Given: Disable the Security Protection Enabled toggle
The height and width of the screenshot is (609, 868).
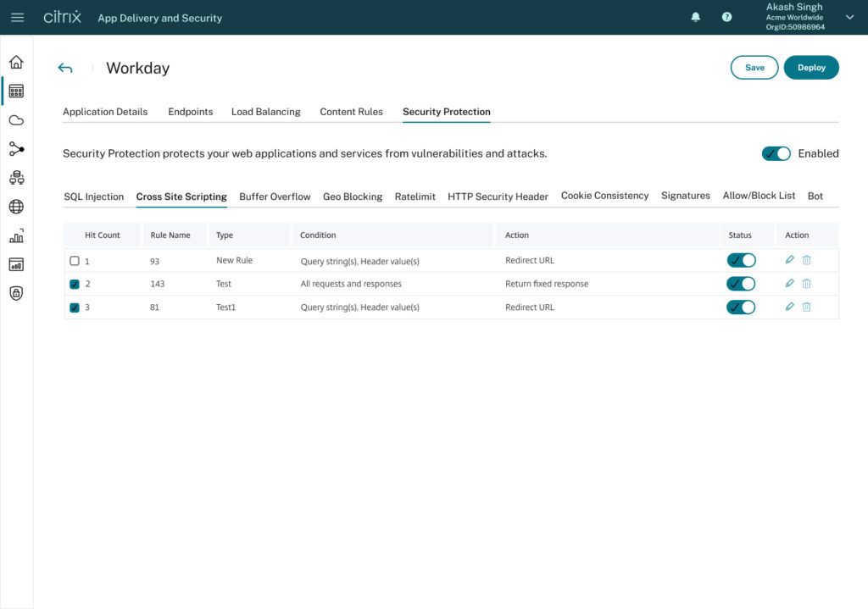Looking at the screenshot, I should click(776, 153).
